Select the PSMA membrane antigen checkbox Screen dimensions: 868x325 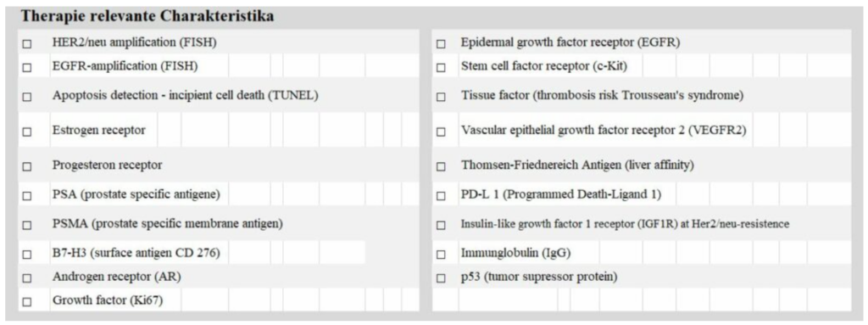tap(27, 225)
